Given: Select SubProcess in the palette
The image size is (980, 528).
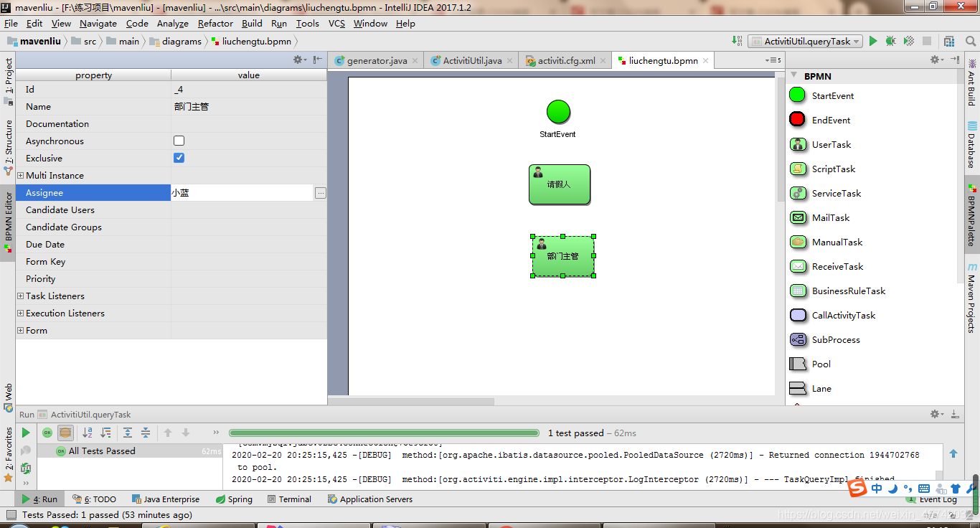Looking at the screenshot, I should [824, 339].
